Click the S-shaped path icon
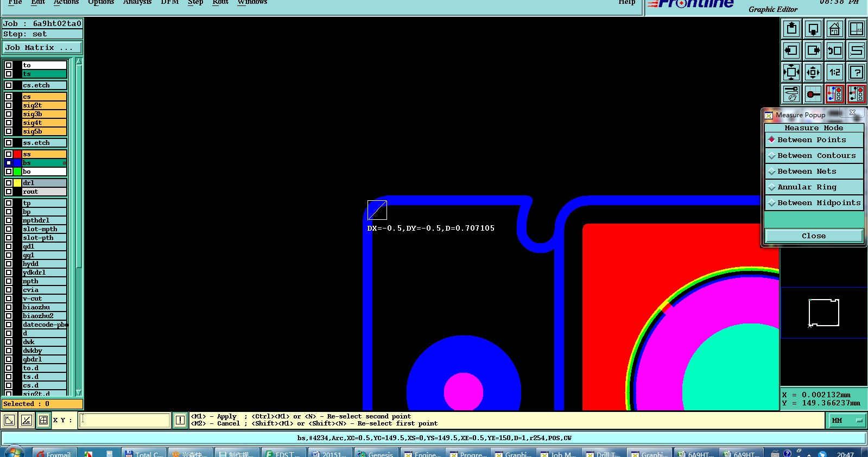868x457 pixels. pyautogui.click(x=857, y=50)
